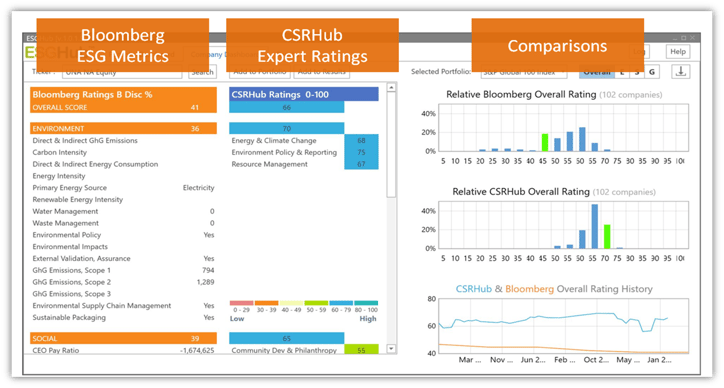Select the Renewable Energy Intensity row
Viewport: 724px width, 388px height.
123,199
